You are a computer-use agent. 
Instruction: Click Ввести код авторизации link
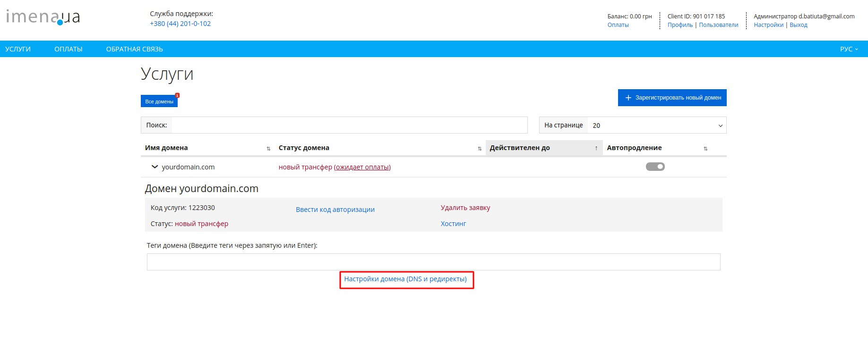[x=335, y=210]
